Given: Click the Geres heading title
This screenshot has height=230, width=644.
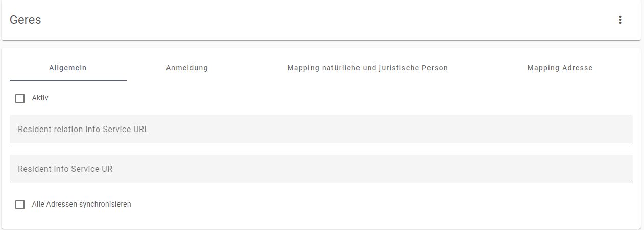Looking at the screenshot, I should tap(25, 20).
